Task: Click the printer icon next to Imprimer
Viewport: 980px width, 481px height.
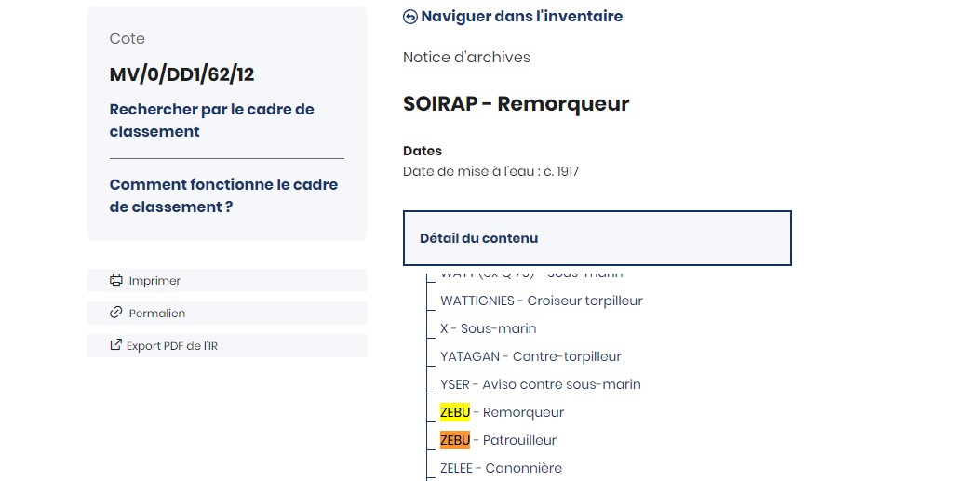Action: tap(116, 280)
